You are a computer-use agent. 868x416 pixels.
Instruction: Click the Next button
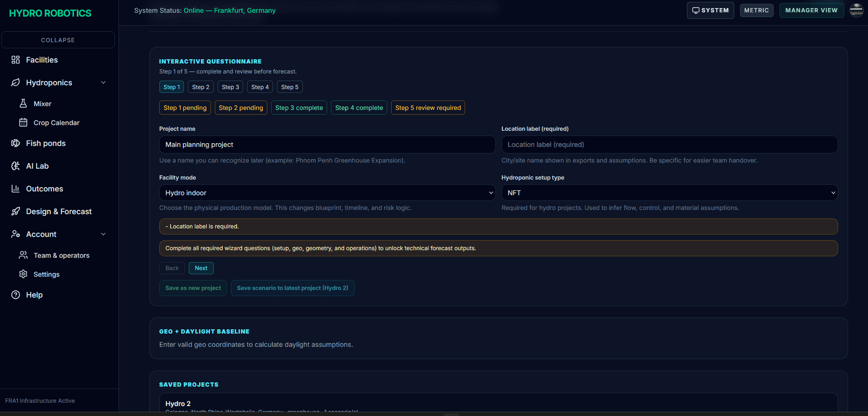[x=201, y=268]
